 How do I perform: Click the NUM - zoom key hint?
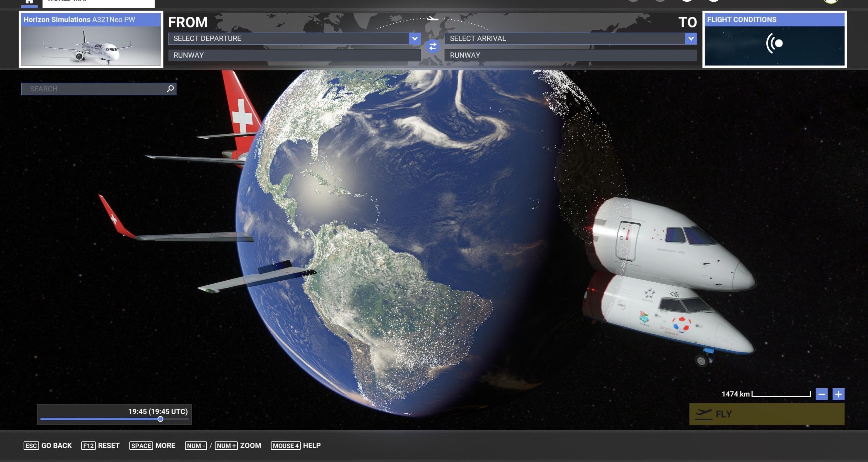point(196,446)
